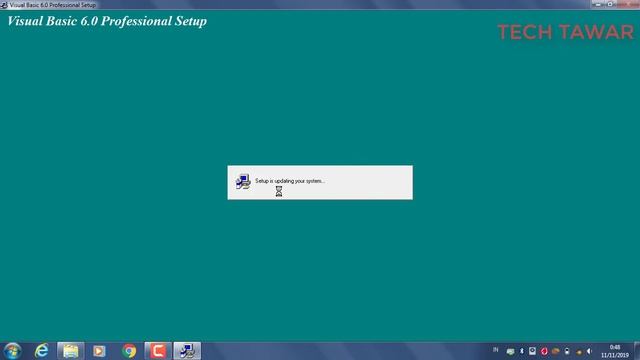Click the network tray icon beside Bluetooth
640x360 pixels.
coord(510,351)
